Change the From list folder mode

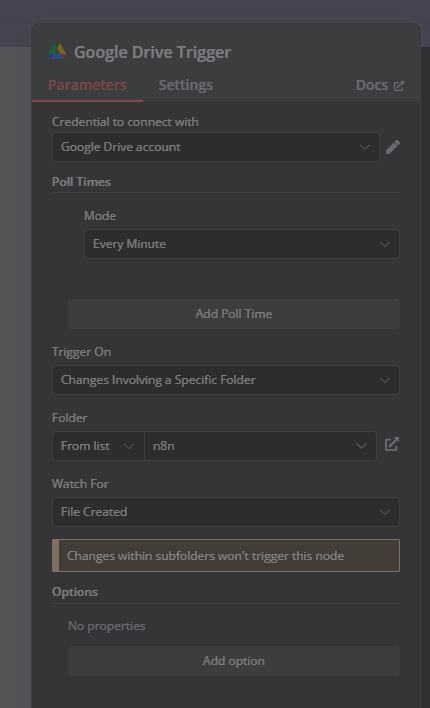98,446
